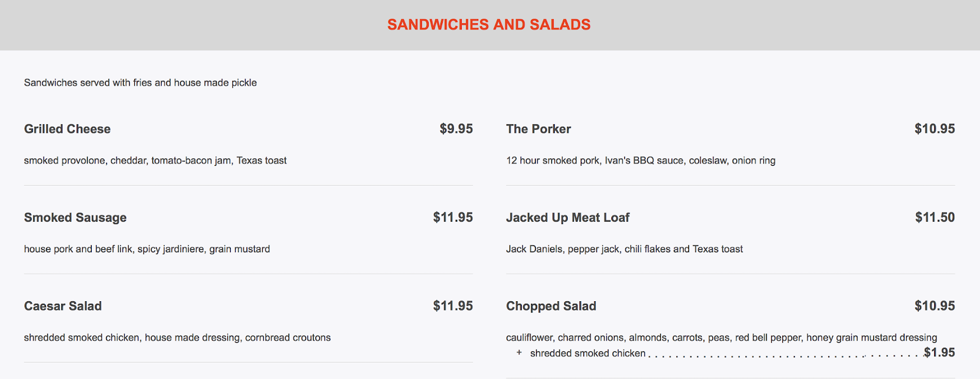Click the $1.95 add-on price
The image size is (980, 379).
click(x=940, y=352)
